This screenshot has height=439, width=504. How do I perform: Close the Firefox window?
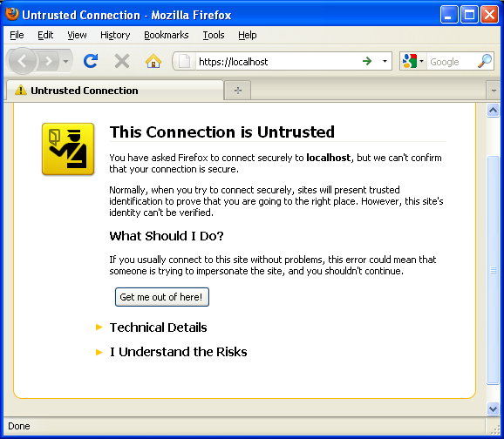489,15
